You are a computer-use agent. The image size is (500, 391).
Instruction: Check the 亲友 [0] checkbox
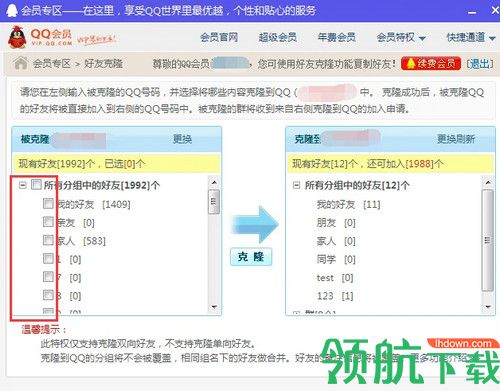coord(48,222)
